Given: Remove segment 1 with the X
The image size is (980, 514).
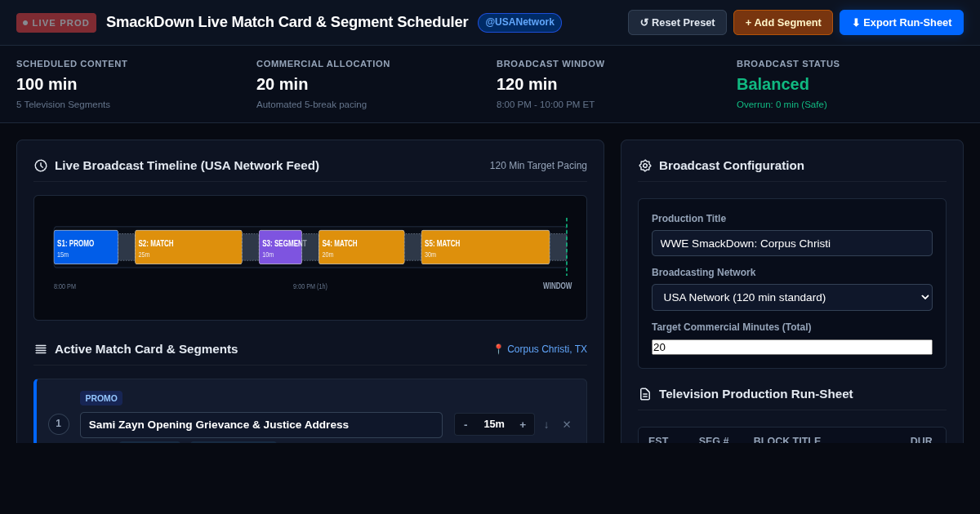Looking at the screenshot, I should tap(567, 424).
